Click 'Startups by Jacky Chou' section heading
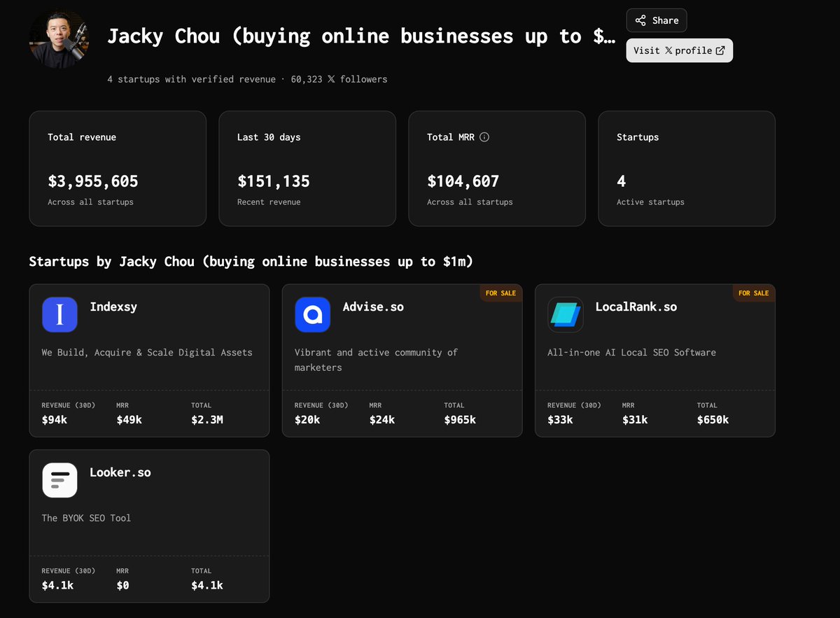The height and width of the screenshot is (618, 840). pos(251,262)
